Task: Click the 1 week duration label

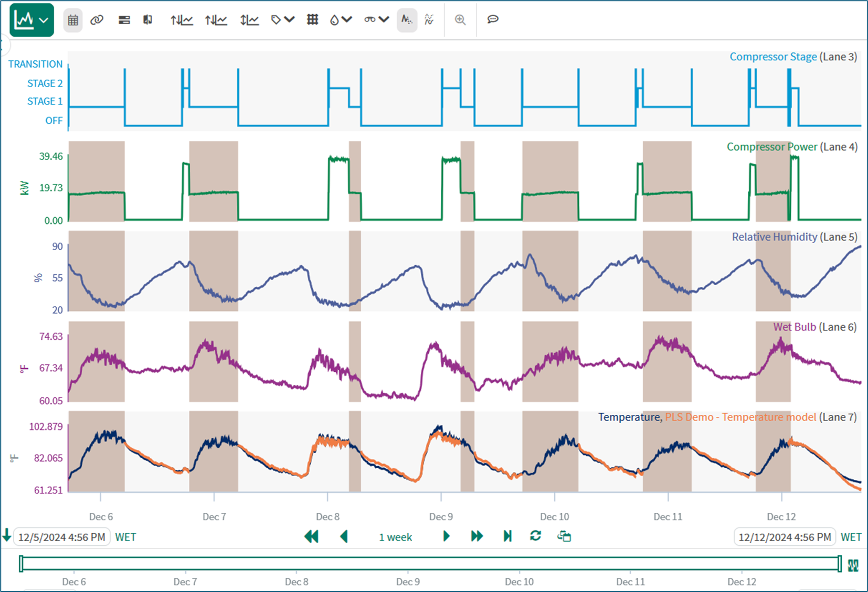Action: tap(395, 537)
